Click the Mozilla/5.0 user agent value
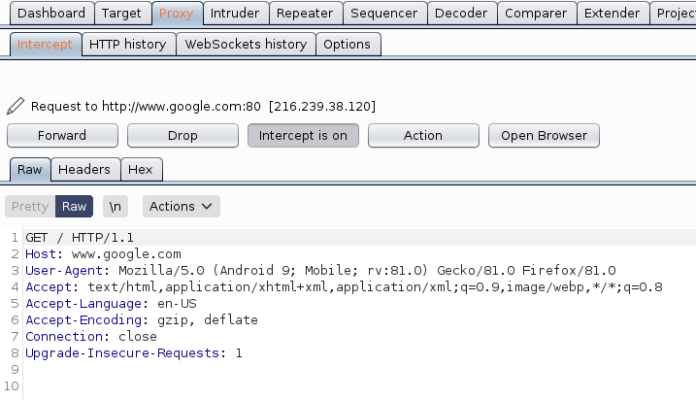 [x=367, y=270]
